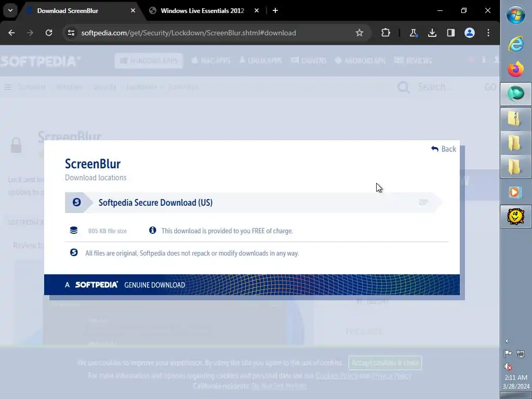Open Android APK menu item

[360, 61]
